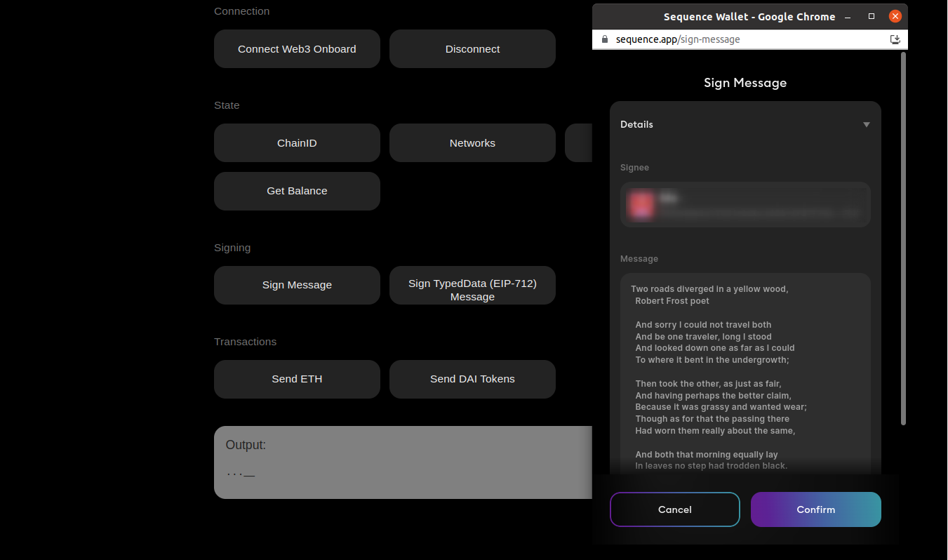The height and width of the screenshot is (560, 948).
Task: Click the Transactions section heading
Action: 245,342
